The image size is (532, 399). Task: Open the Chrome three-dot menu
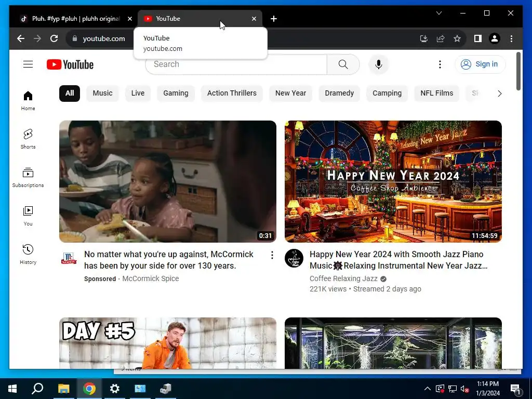(511, 38)
